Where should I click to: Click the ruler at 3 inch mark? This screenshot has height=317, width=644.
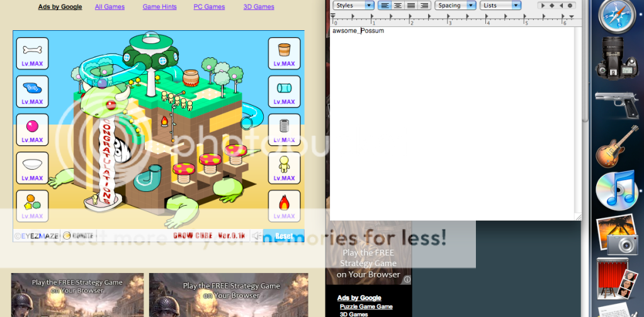point(449,23)
